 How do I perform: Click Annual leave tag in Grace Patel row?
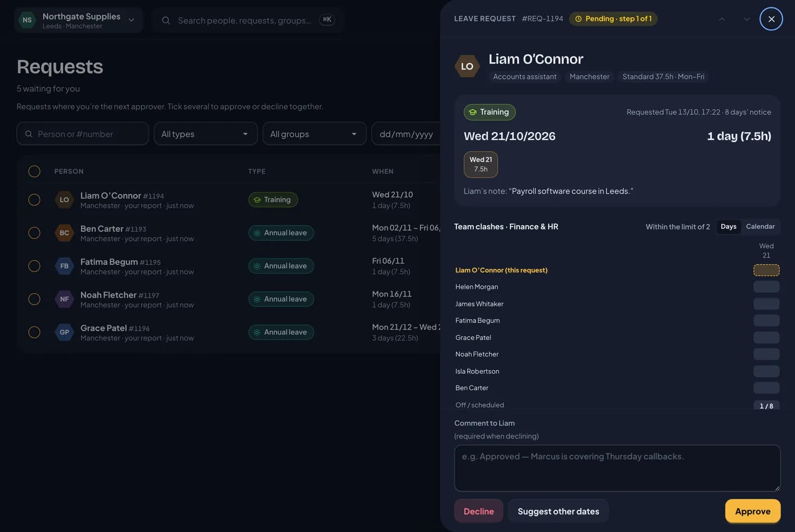pyautogui.click(x=281, y=332)
